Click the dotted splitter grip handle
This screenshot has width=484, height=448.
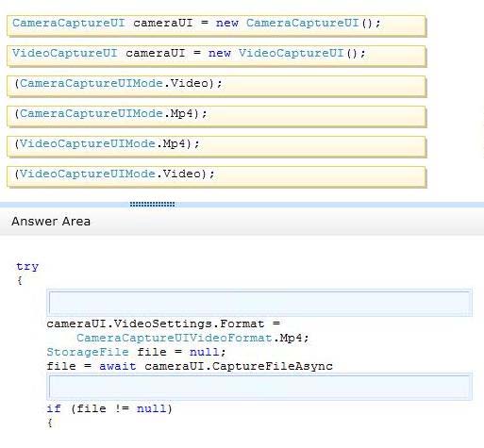(x=152, y=205)
